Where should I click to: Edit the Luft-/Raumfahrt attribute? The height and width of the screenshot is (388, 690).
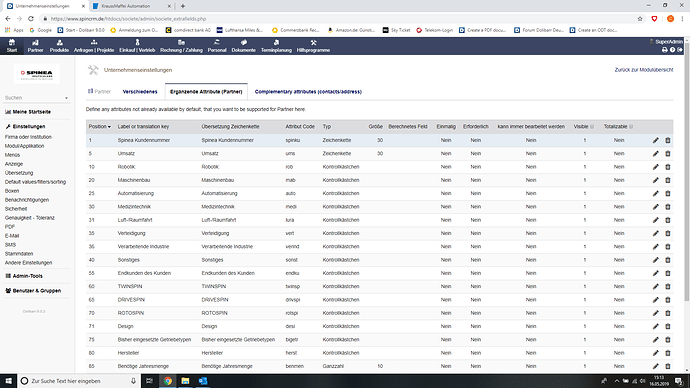656,220
